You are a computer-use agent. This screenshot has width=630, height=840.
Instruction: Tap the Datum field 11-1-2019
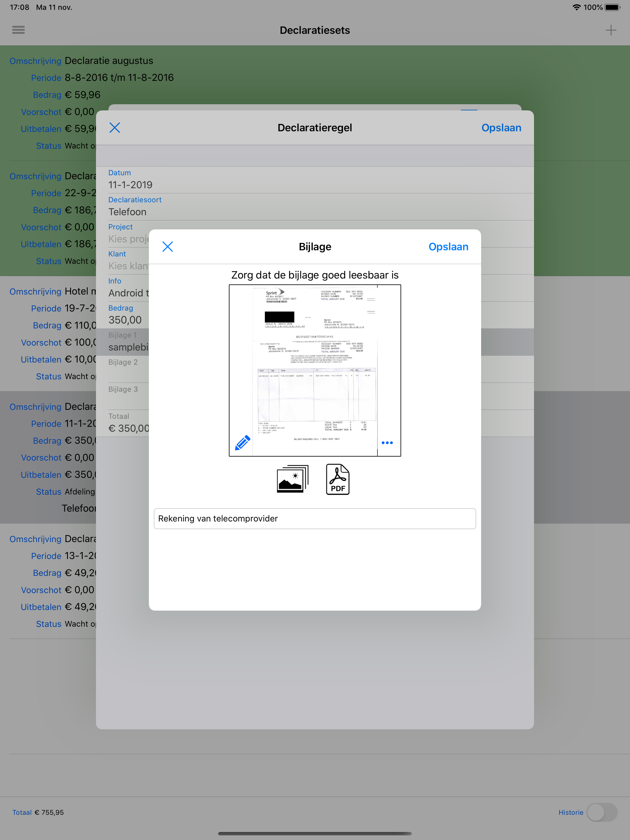[x=315, y=180]
